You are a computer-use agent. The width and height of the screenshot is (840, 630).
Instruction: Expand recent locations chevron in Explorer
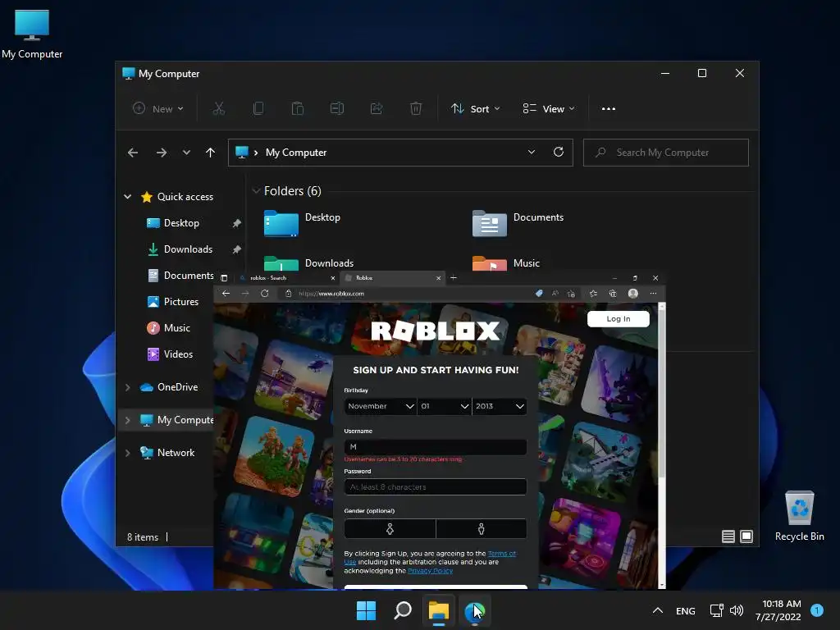[186, 153]
